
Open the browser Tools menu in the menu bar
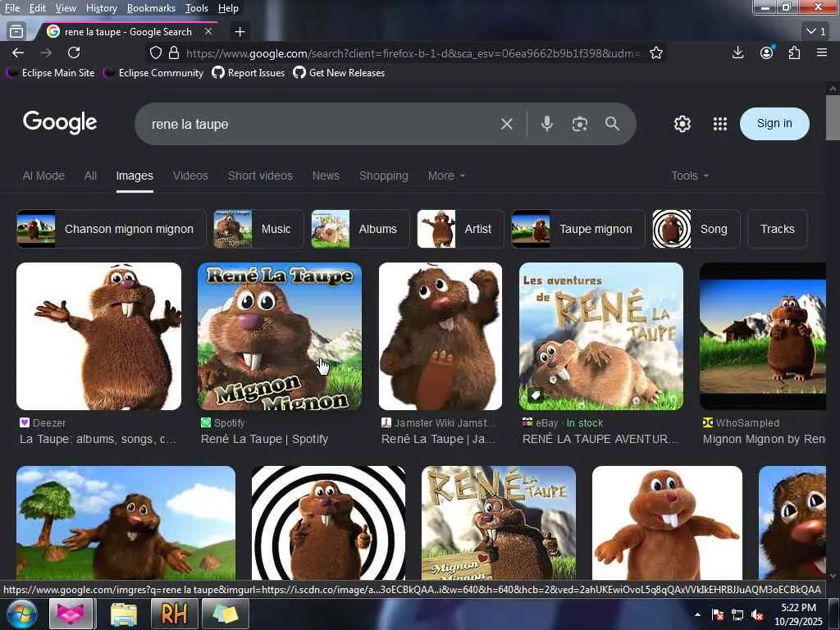click(x=197, y=8)
